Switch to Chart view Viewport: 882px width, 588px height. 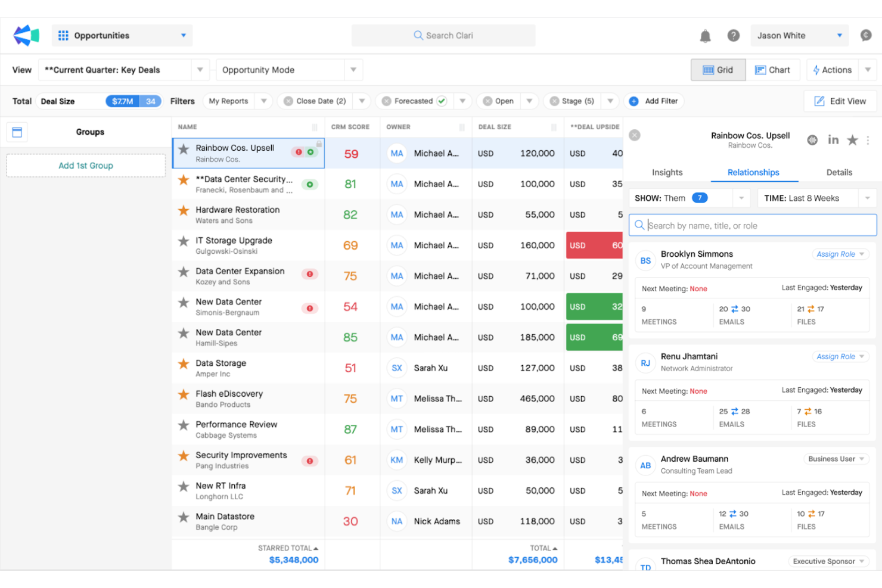(x=772, y=70)
